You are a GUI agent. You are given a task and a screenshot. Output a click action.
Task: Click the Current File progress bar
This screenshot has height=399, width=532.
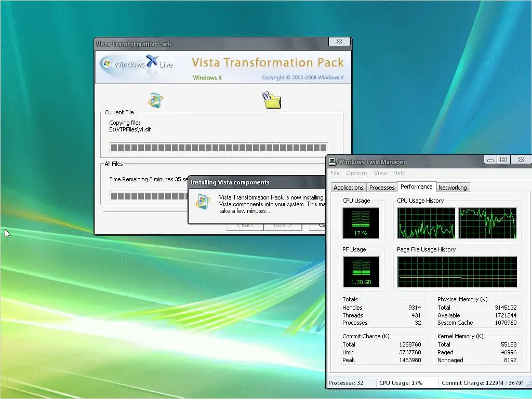[x=219, y=148]
